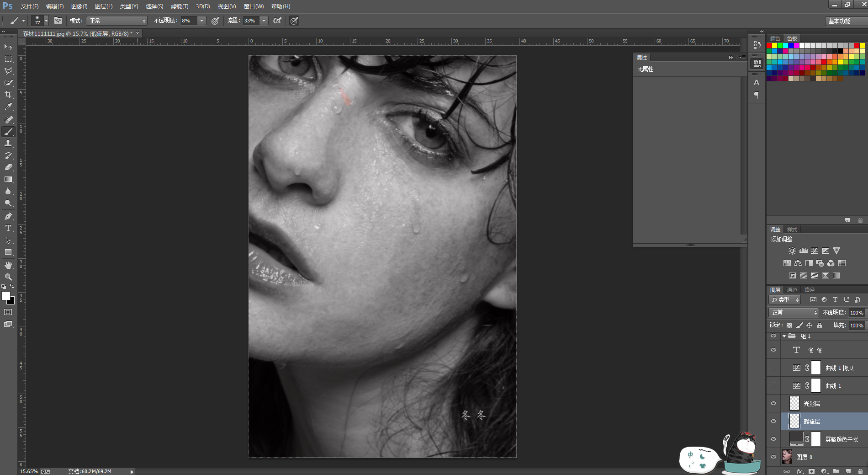This screenshot has height=475, width=868.
Task: Add a Curves adjustment from Adjustments panel
Action: (x=815, y=251)
